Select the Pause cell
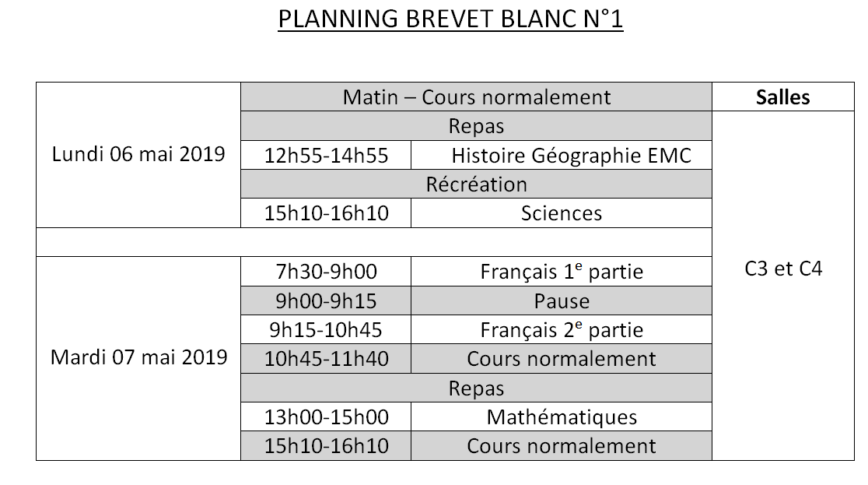This screenshot has height=485, width=868. (x=561, y=300)
